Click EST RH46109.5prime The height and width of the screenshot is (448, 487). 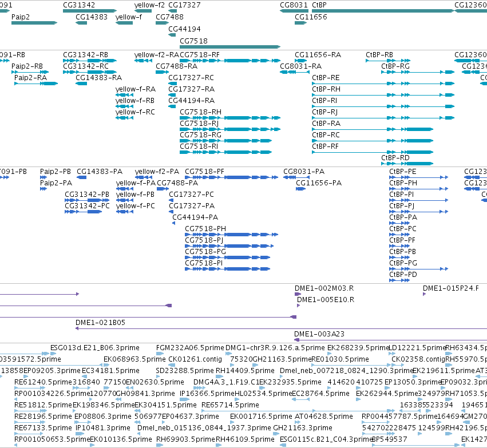point(245,439)
